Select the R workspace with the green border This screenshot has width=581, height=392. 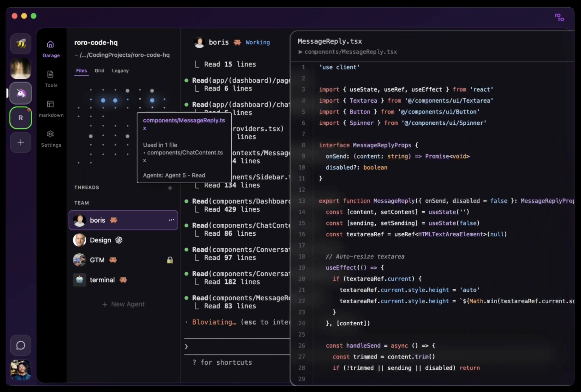[21, 118]
